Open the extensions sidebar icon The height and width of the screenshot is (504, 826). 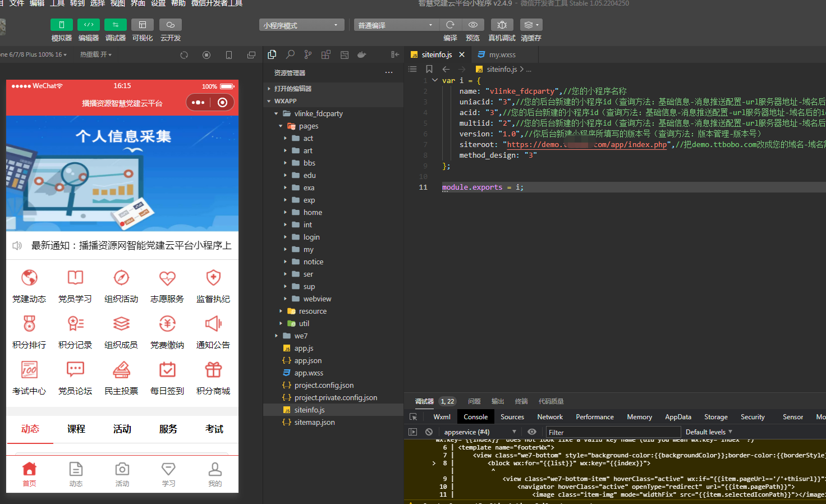click(326, 54)
